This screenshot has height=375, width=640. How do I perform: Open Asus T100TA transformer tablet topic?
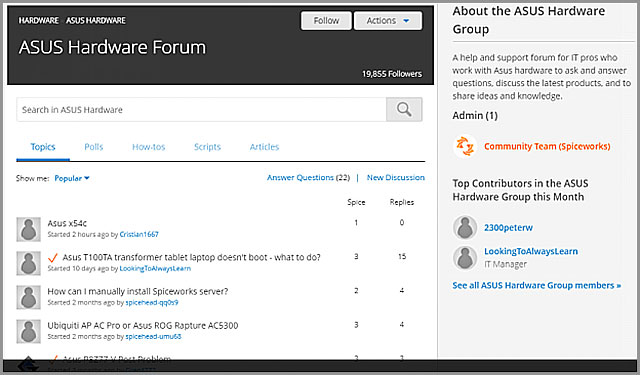click(x=191, y=257)
